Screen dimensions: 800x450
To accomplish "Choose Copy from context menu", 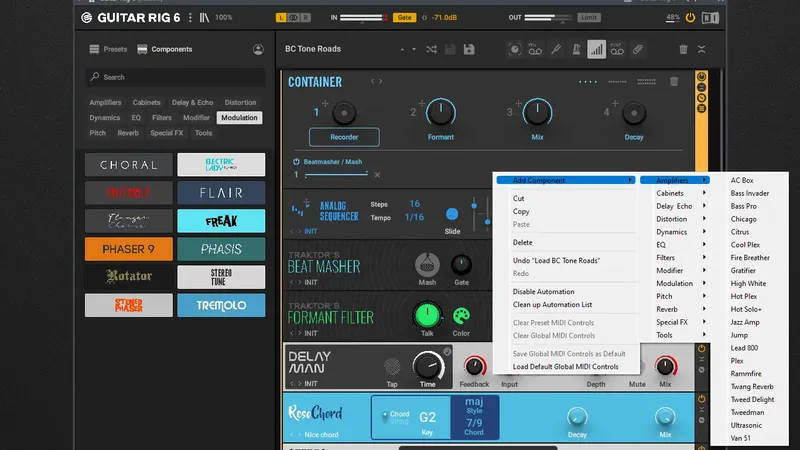I will tap(521, 211).
